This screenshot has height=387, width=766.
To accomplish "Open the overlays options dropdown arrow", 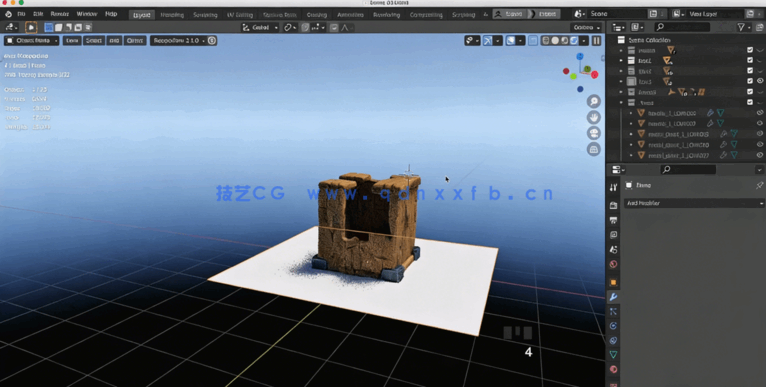I will 520,41.
